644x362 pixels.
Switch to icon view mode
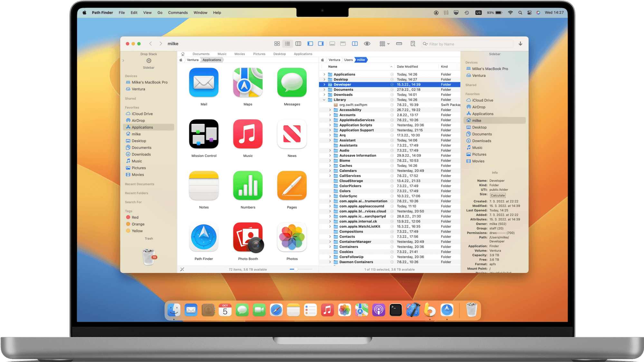[x=277, y=44]
